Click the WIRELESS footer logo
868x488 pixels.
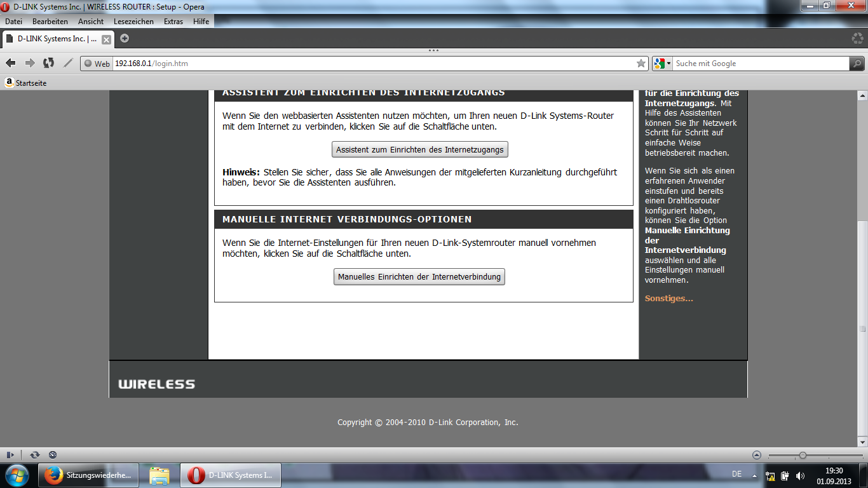[x=156, y=384]
